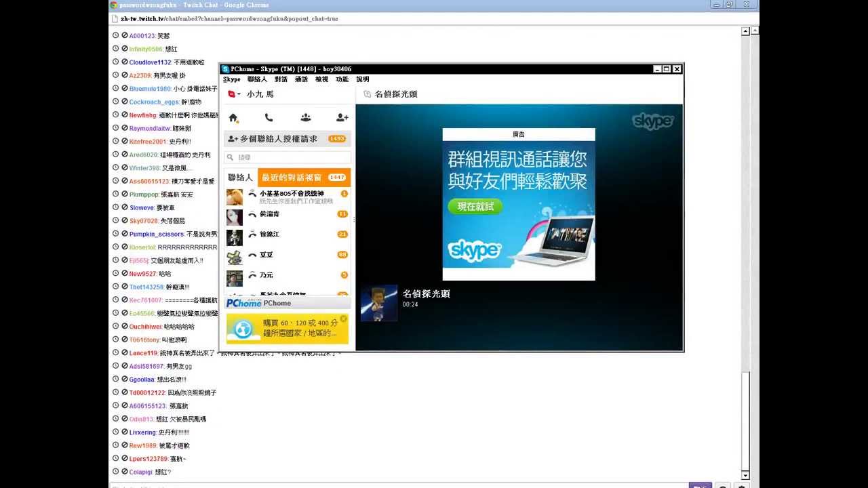The image size is (868, 488).
Task: Click the green 現在就試 ad button
Action: (475, 206)
